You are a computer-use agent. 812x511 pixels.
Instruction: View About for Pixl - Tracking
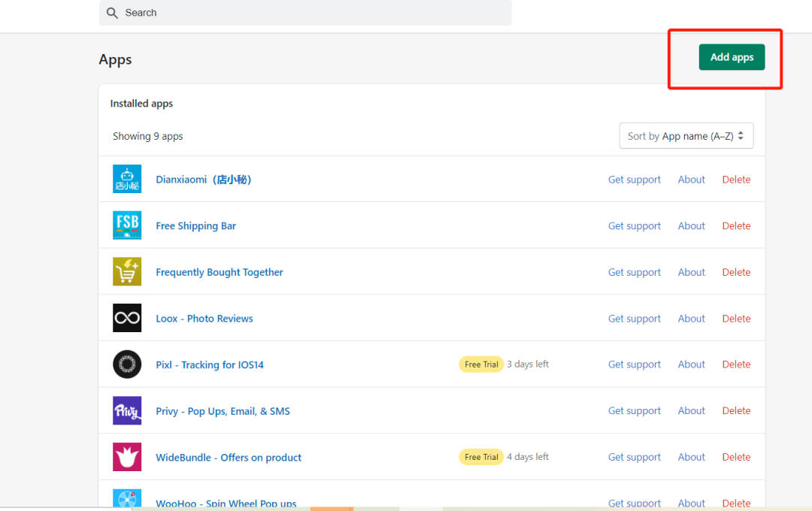pyautogui.click(x=692, y=364)
